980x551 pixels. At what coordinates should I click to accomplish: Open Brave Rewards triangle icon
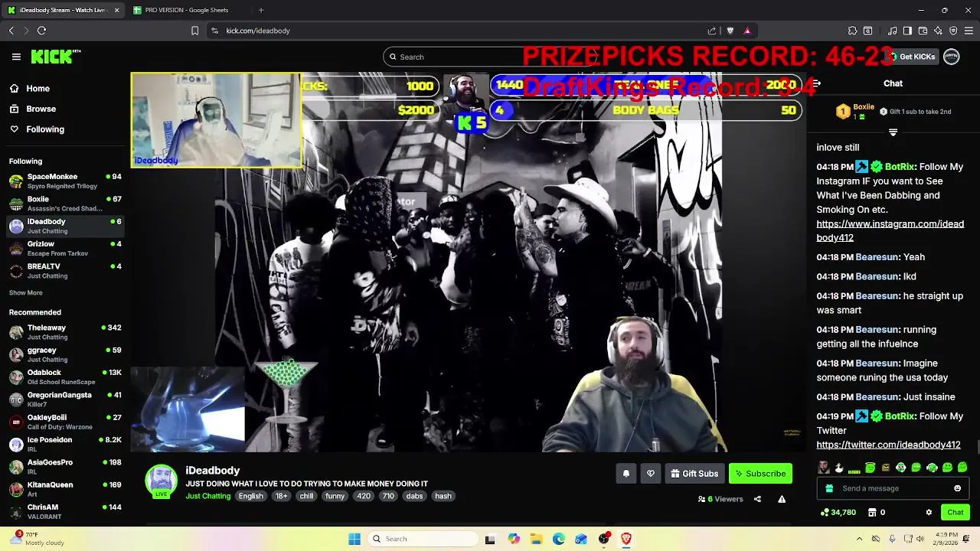tap(747, 31)
